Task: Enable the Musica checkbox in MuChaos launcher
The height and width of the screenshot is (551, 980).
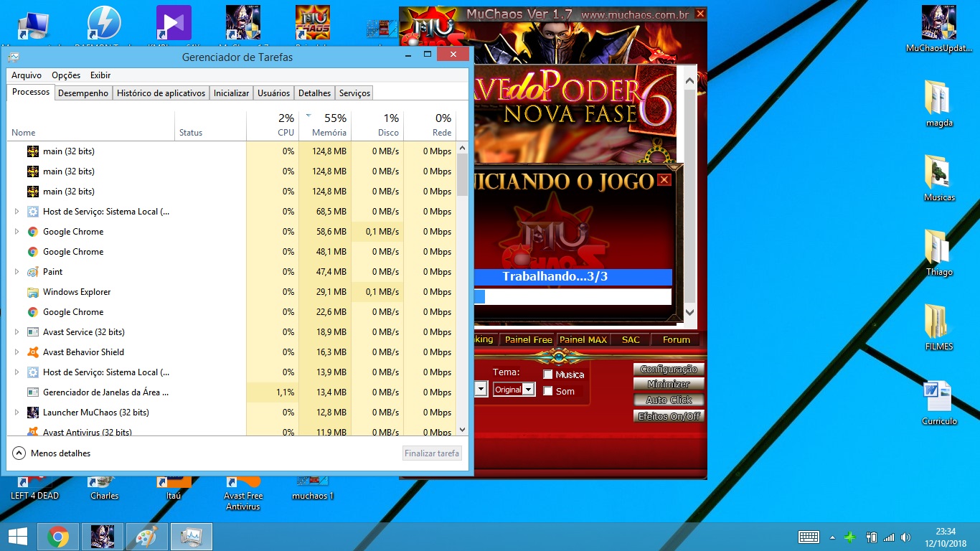Action: (548, 375)
